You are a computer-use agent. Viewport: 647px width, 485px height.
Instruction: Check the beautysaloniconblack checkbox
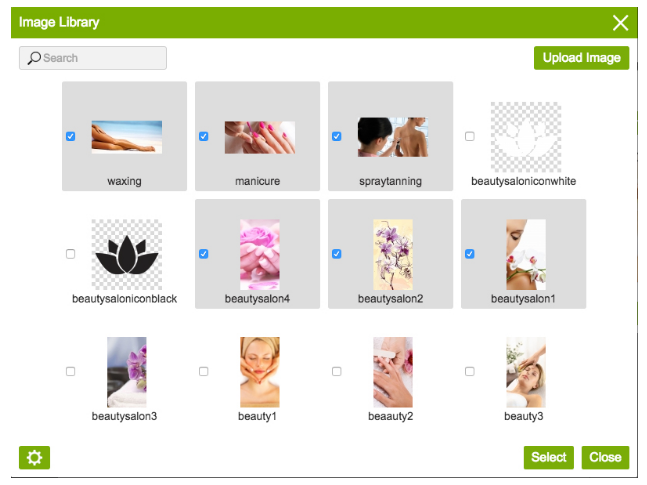[71, 254]
